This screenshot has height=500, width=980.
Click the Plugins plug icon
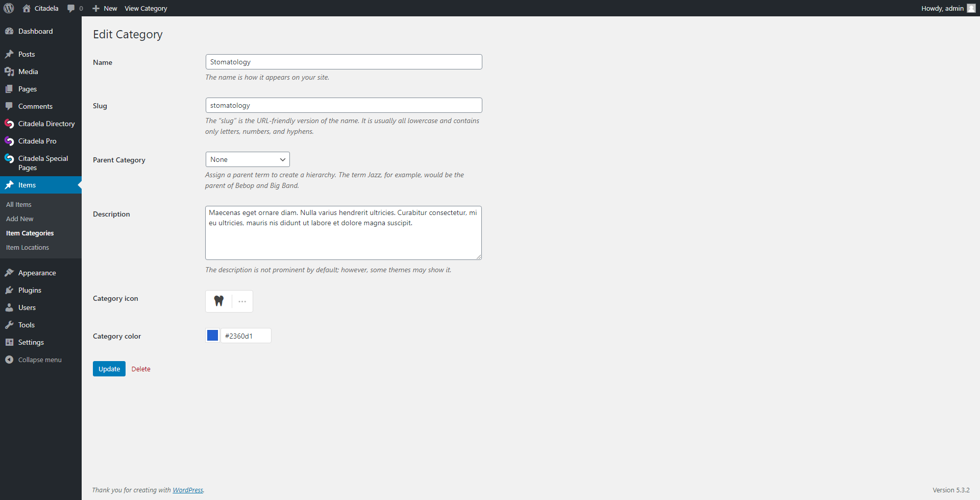coord(9,290)
